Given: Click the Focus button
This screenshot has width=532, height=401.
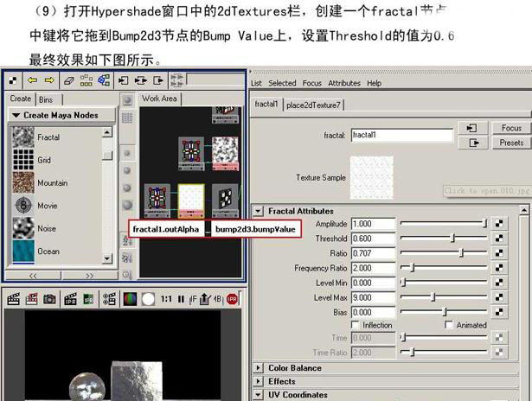Looking at the screenshot, I should click(x=511, y=128).
